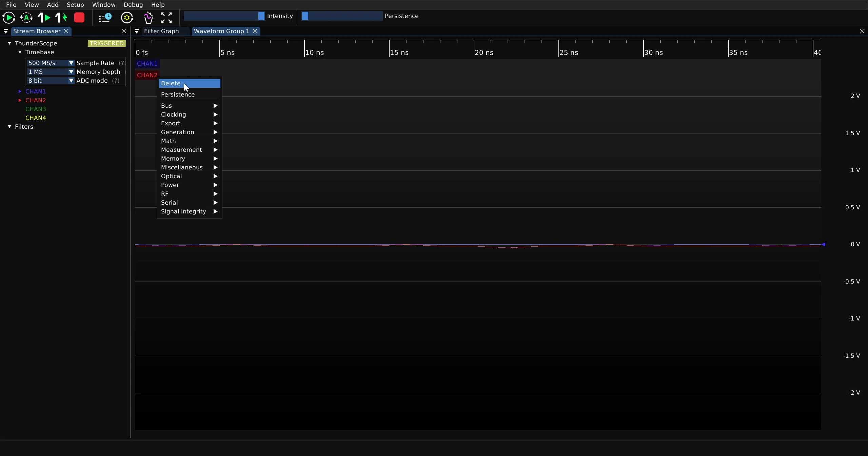Viewport: 868px width, 456px height.
Task: Open the 1 MS Memory Depth dropdown
Action: 51,72
